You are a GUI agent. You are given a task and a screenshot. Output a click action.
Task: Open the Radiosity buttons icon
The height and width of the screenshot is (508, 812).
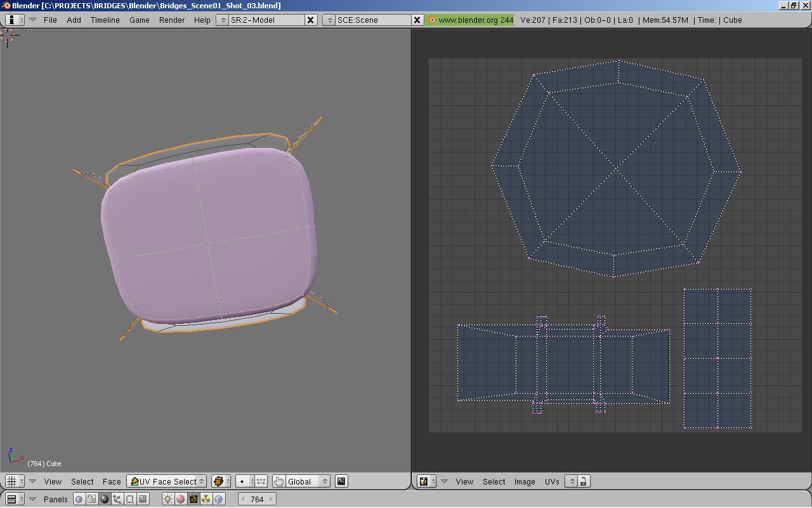coord(206,499)
